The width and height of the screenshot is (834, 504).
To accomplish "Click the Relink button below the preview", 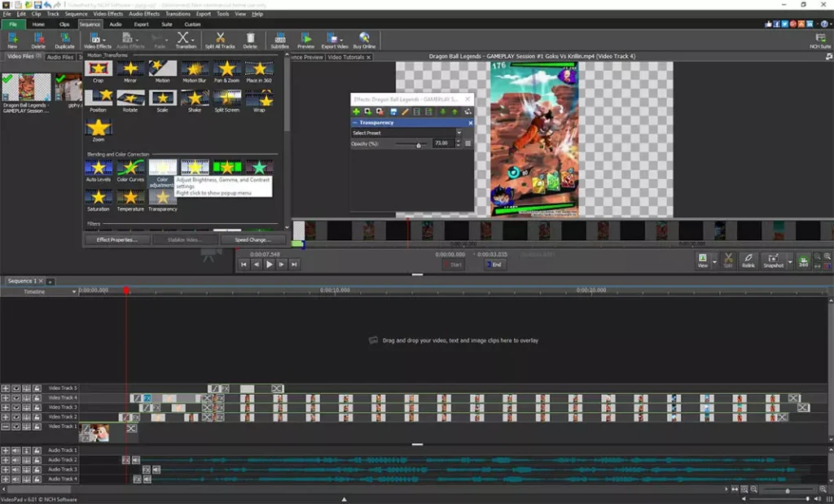I will [748, 260].
